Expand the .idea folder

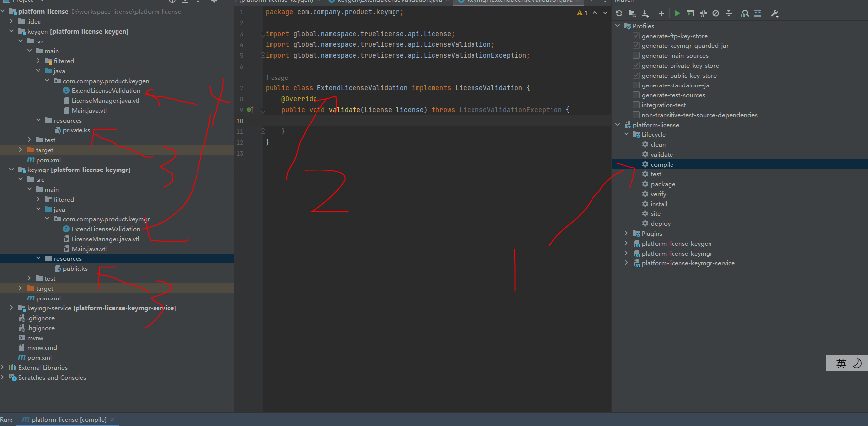click(x=11, y=21)
